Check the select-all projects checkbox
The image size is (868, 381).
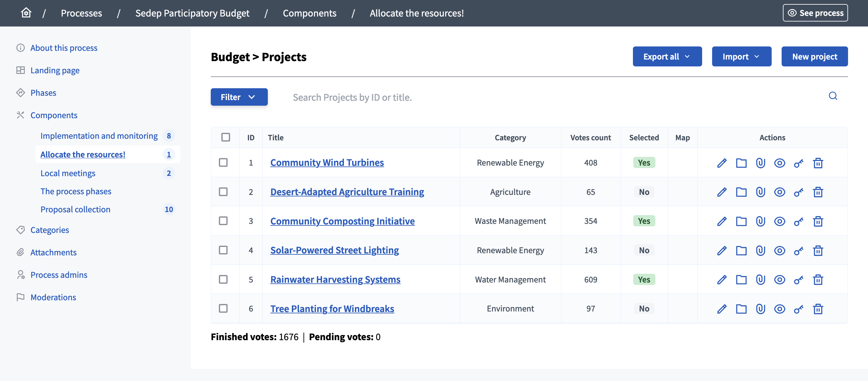(225, 137)
